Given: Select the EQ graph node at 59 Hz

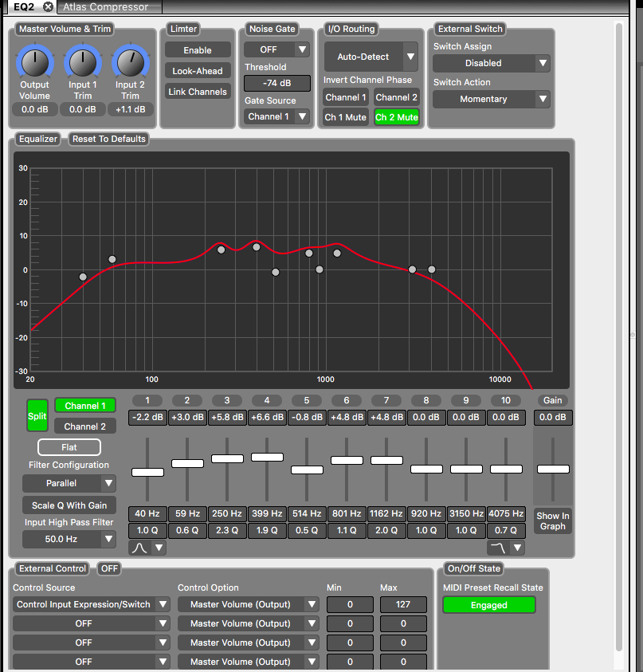Looking at the screenshot, I should pos(112,259).
